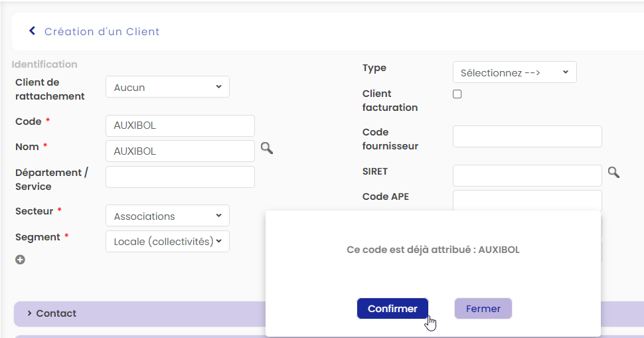Click the Nom field containing AUXIBOL
644x338 pixels.
coord(180,151)
